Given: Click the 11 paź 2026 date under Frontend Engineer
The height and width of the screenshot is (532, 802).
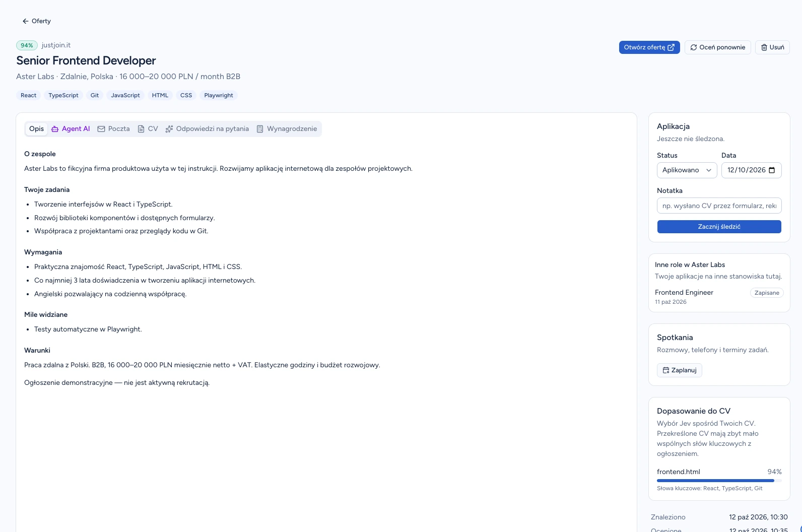Looking at the screenshot, I should pyautogui.click(x=671, y=302).
